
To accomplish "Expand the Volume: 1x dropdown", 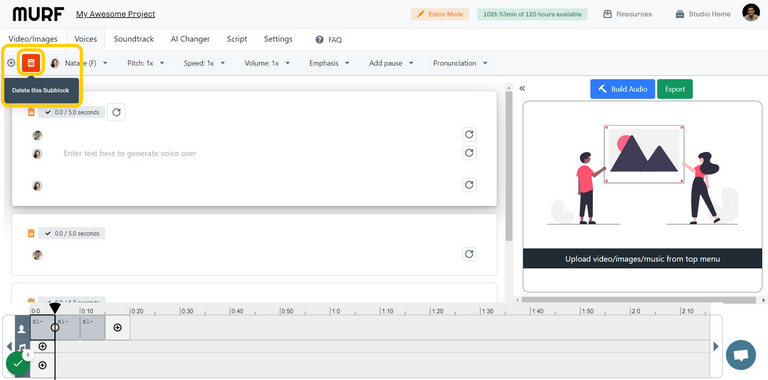I will point(267,63).
